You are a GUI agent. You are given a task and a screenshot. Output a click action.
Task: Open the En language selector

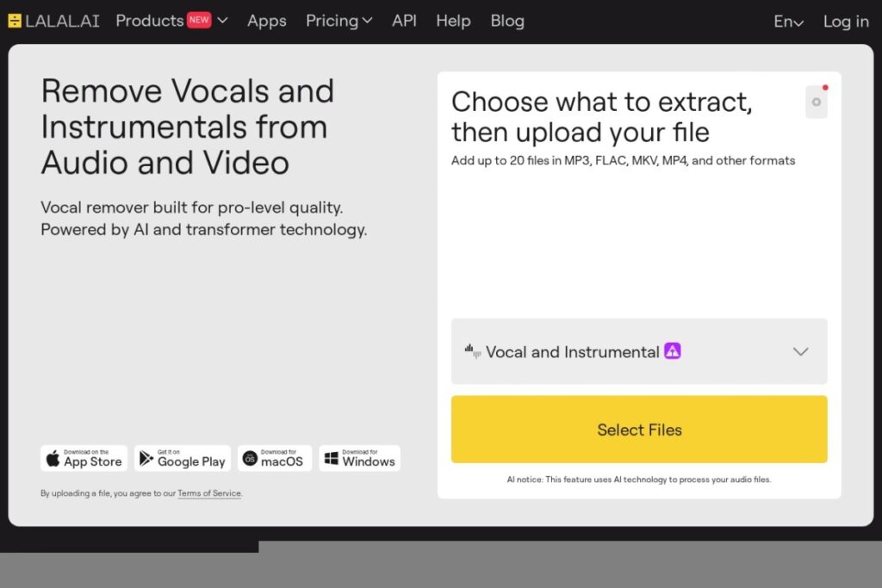[x=788, y=22]
